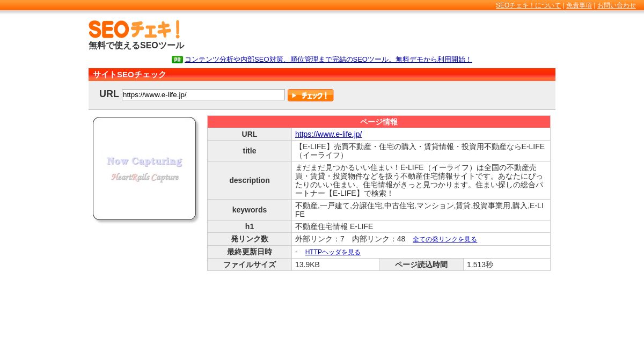Select the file size value 13.9KB
Screen dimensions: 644x338
[308, 264]
